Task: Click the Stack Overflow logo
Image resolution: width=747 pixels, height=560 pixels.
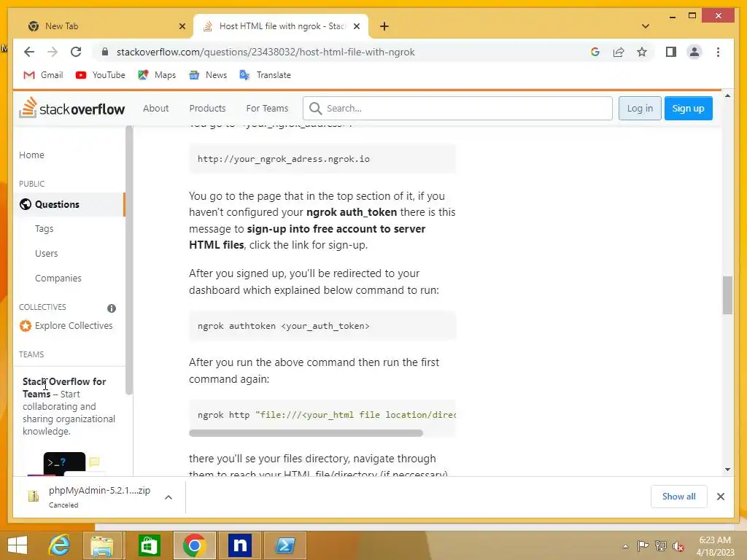Action: coord(72,108)
